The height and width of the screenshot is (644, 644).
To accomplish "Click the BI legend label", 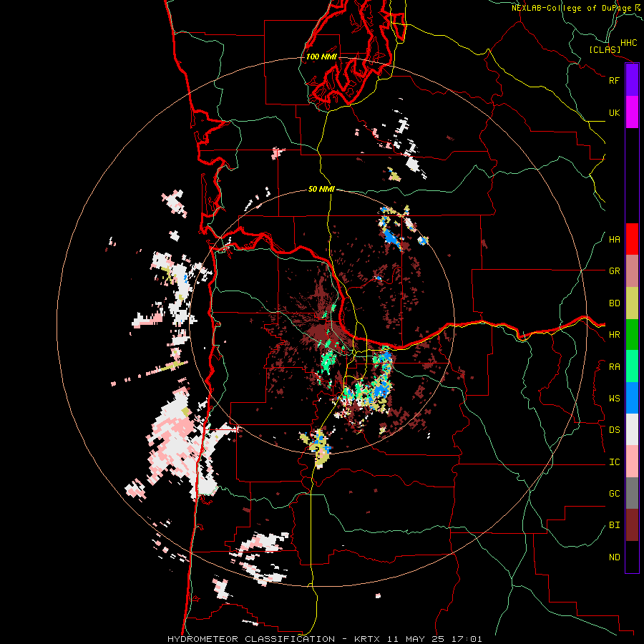I will click(614, 525).
